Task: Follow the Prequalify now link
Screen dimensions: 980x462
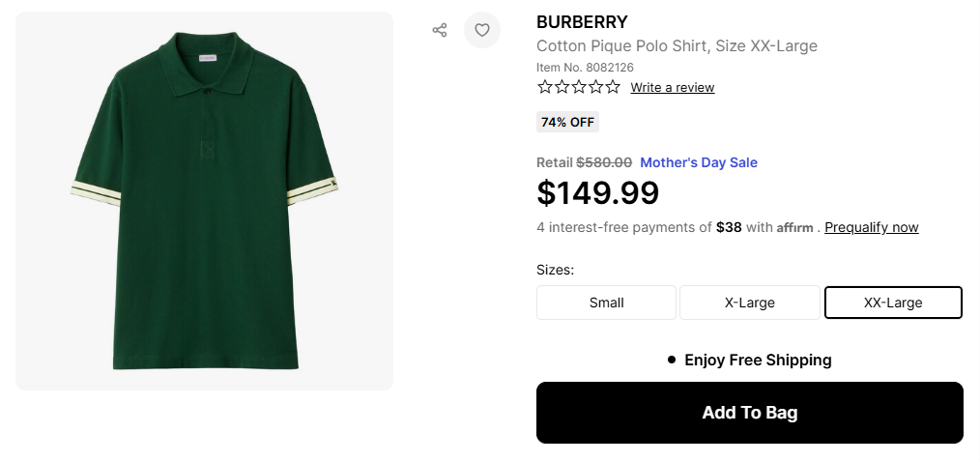Action: 871,228
